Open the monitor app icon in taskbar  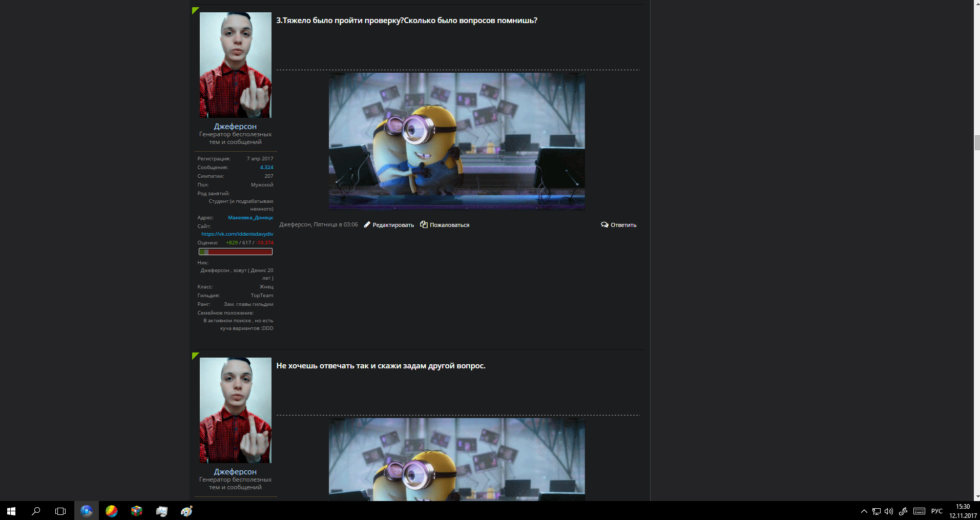161,511
